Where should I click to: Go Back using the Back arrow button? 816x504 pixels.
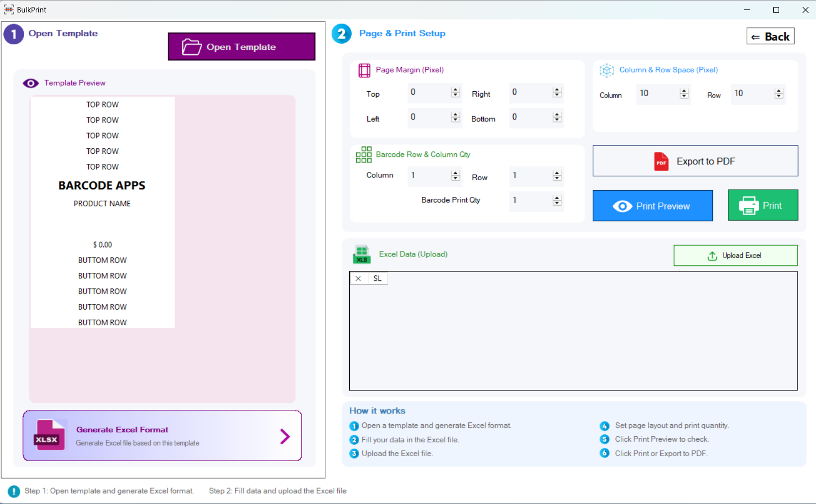coord(770,36)
